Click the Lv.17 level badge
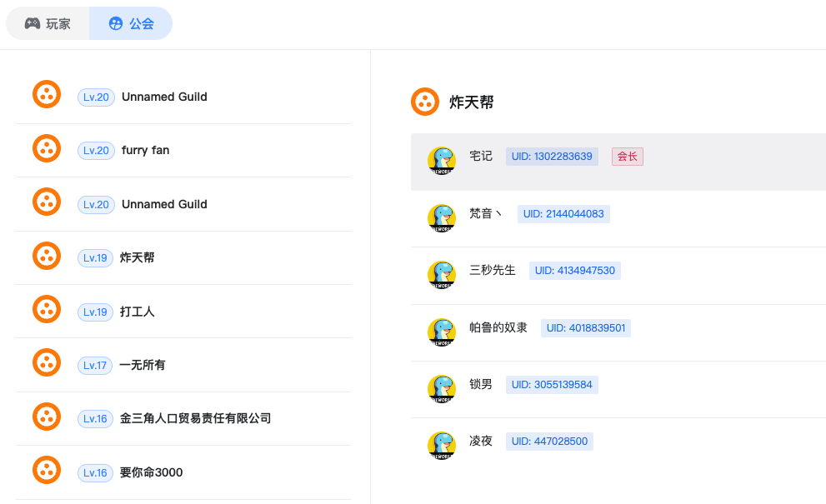The height and width of the screenshot is (504, 826). [x=95, y=366]
